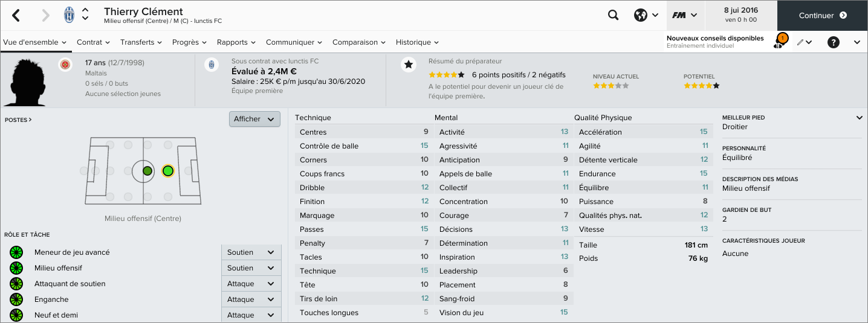
Task: Go back with the left arrow
Action: pos(16,16)
